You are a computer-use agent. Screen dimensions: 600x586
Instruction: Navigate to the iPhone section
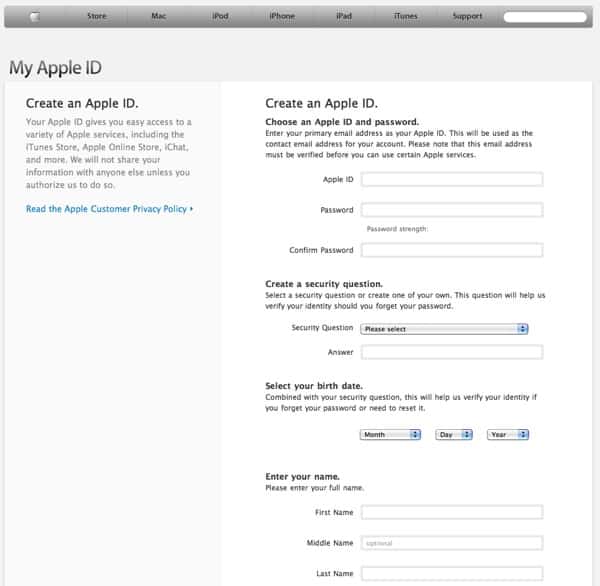coord(282,16)
